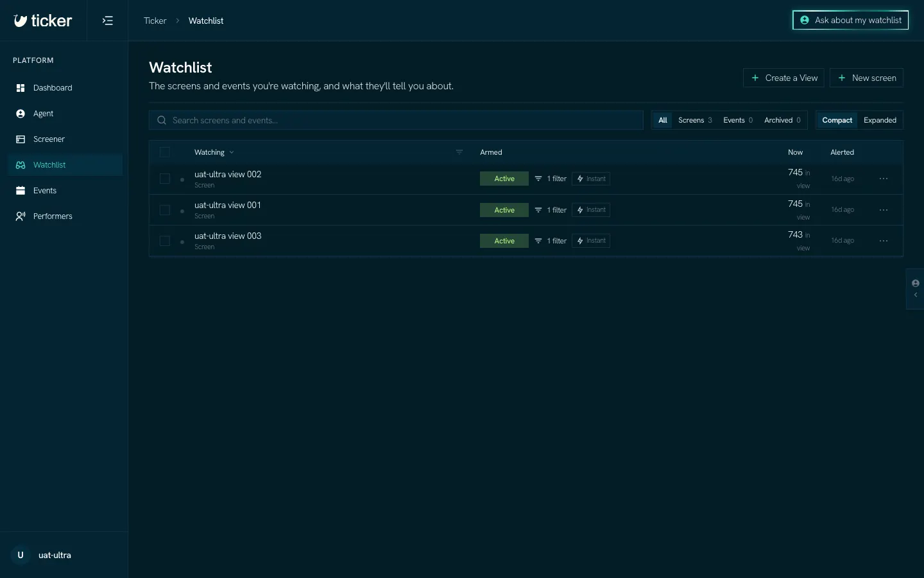Select the All filter tab
The height and width of the screenshot is (578, 924).
coord(663,120)
